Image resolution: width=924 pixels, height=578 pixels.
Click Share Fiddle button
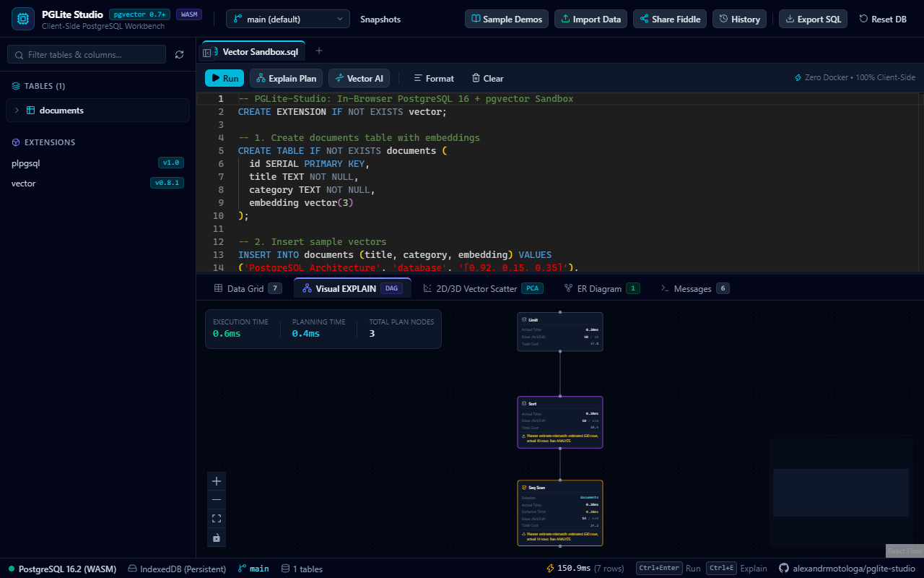(x=670, y=19)
